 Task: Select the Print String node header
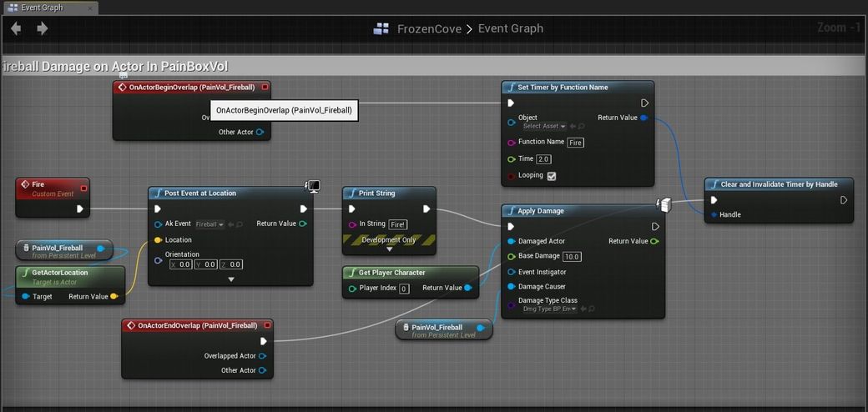pyautogui.click(x=389, y=193)
